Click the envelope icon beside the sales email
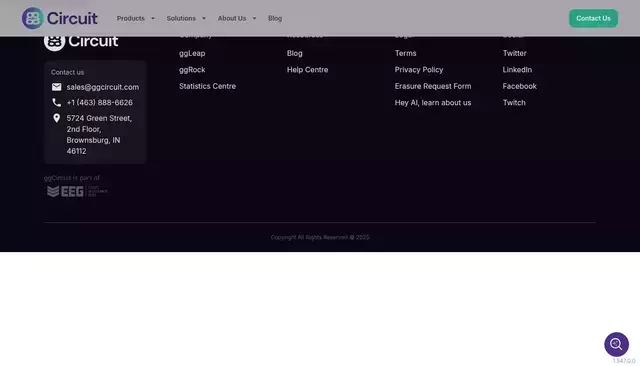Image resolution: width=640 pixels, height=366 pixels. coord(57,87)
